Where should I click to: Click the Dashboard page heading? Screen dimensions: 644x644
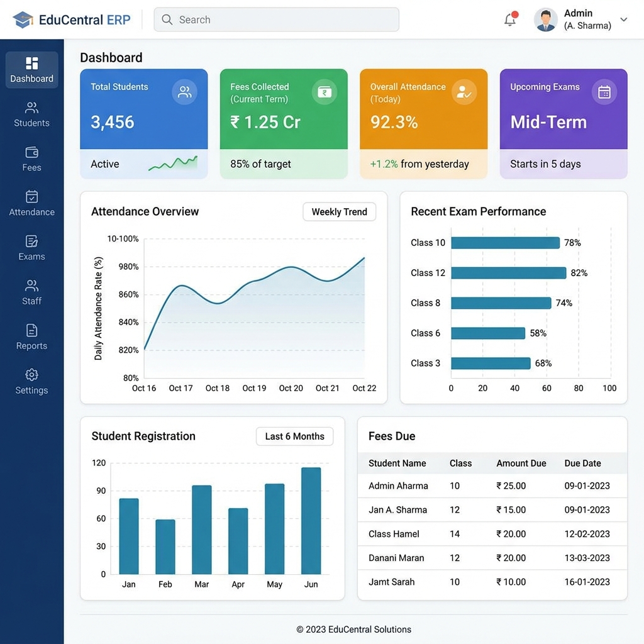111,57
